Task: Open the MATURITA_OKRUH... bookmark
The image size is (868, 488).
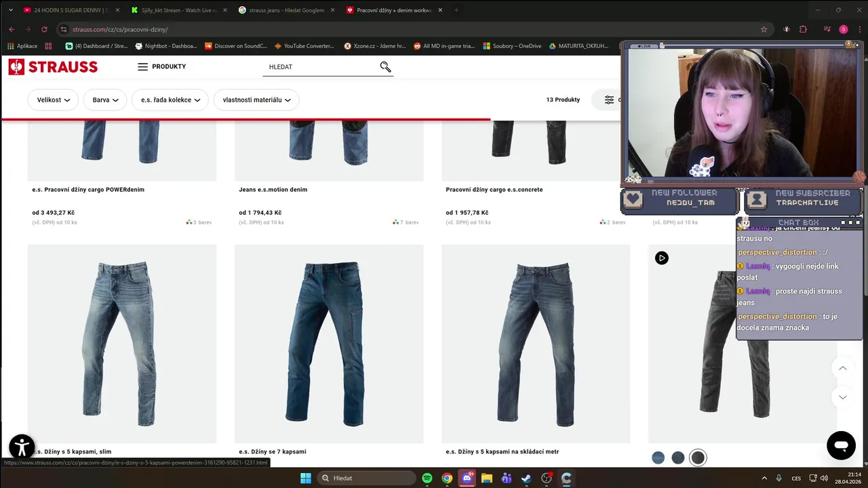Action: [x=578, y=46]
